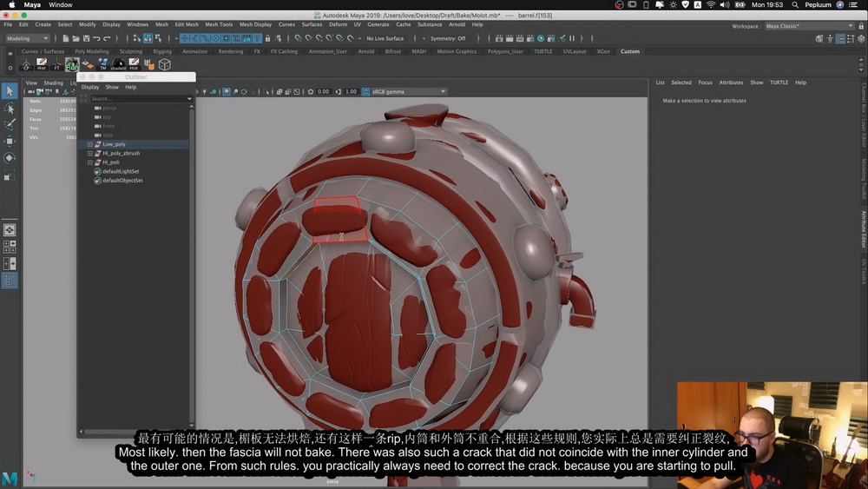Open the Modeling menu set dropdown
This screenshot has height=489, width=868.
point(27,38)
